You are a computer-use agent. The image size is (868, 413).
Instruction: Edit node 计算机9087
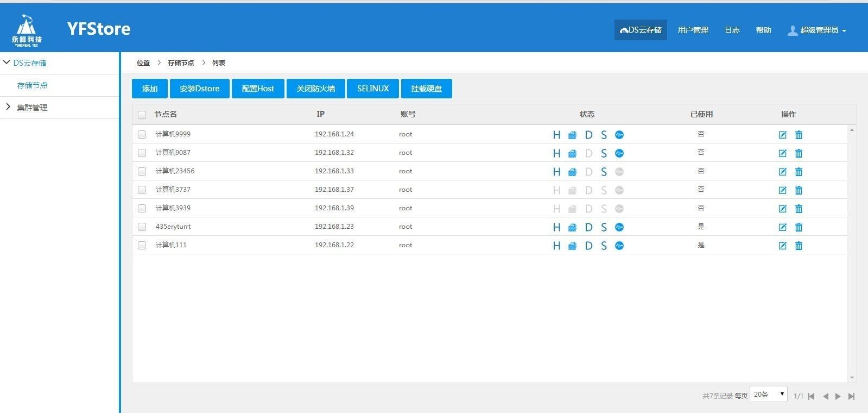[782, 153]
